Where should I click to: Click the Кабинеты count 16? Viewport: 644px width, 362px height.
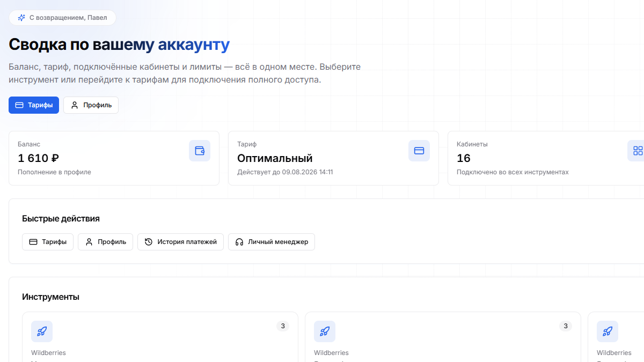tap(464, 158)
